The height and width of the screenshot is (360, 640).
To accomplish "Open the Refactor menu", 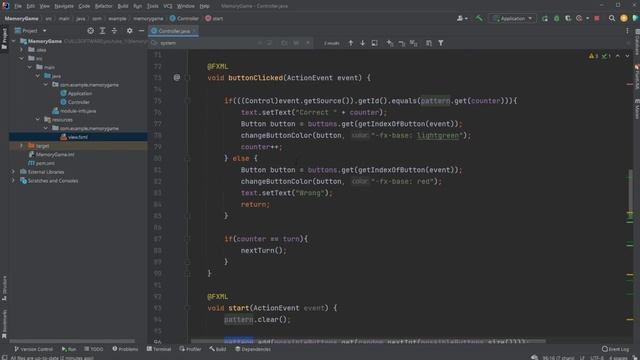I will pos(104,6).
